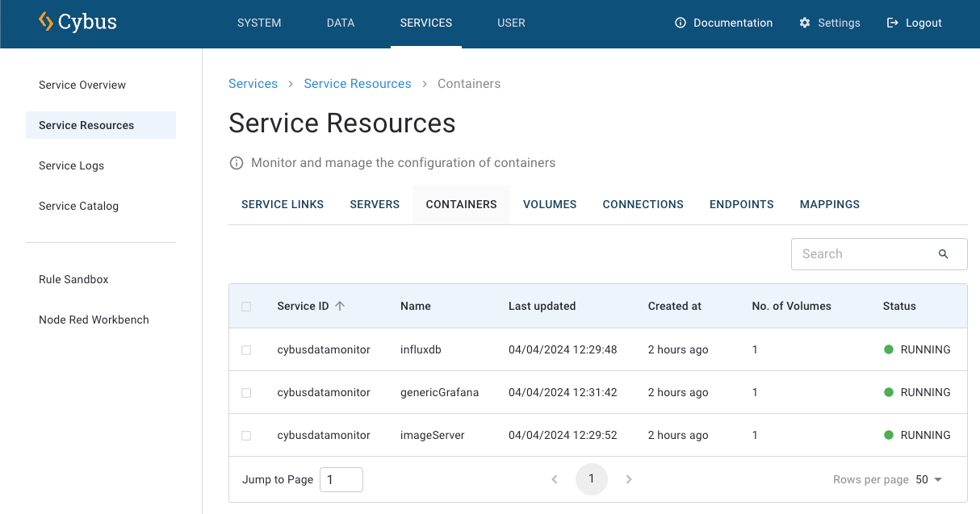Go to the previous page arrow
This screenshot has height=514, width=980.
[x=555, y=479]
